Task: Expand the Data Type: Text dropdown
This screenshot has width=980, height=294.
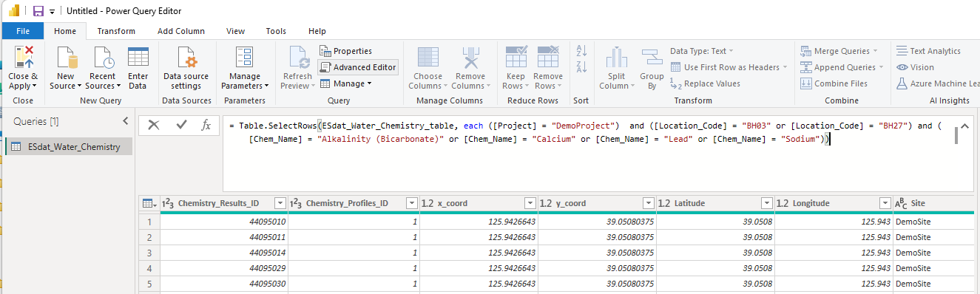Action: coord(702,51)
